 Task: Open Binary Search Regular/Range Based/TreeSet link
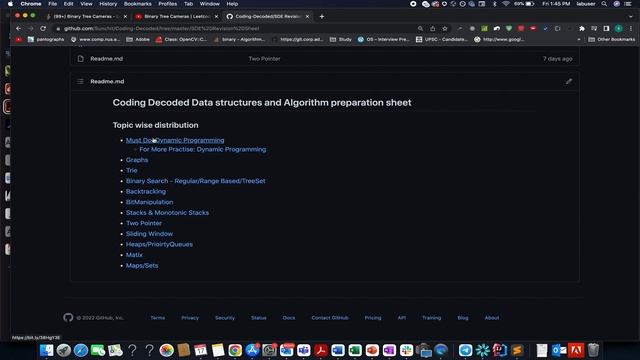[196, 181]
